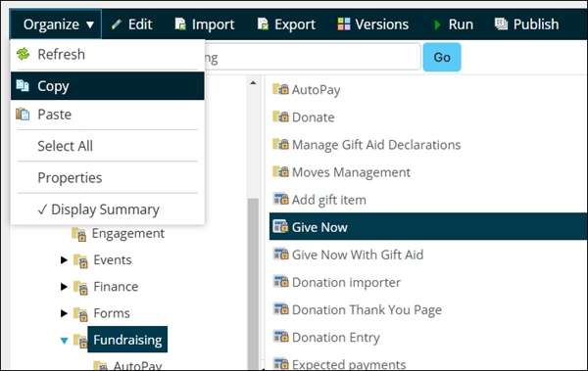Image resolution: width=588 pixels, height=371 pixels.
Task: Click the Paste clipboard icon
Action: [23, 114]
